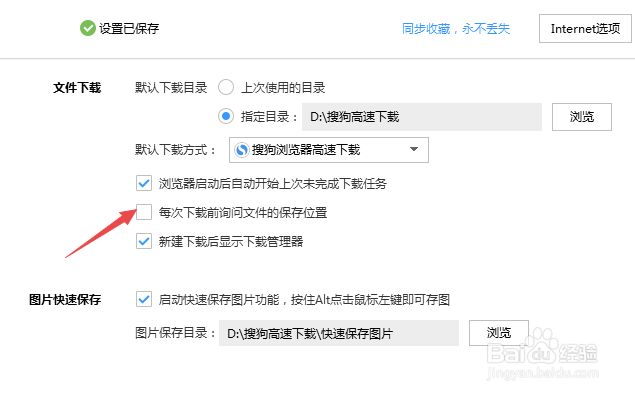The image size is (635, 396).
Task: Click the 搜狗浏览器高速下载 combo box
Action: (x=329, y=150)
